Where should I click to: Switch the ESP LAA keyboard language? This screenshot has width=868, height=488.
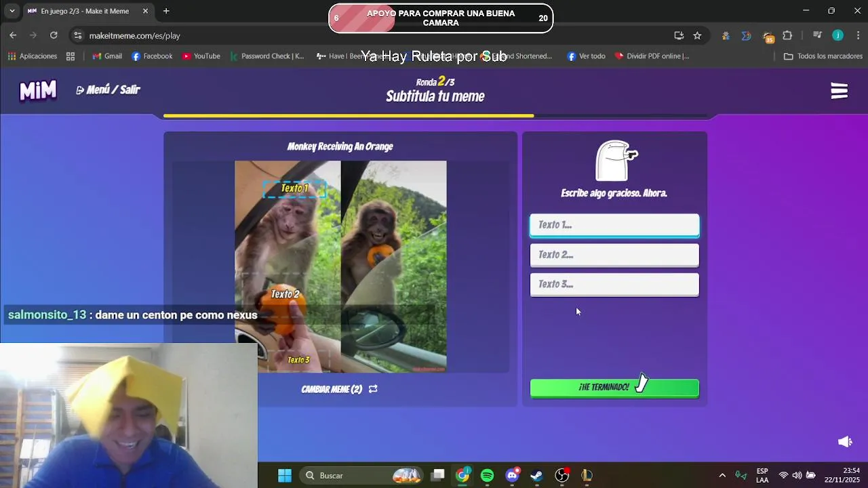pyautogui.click(x=762, y=475)
